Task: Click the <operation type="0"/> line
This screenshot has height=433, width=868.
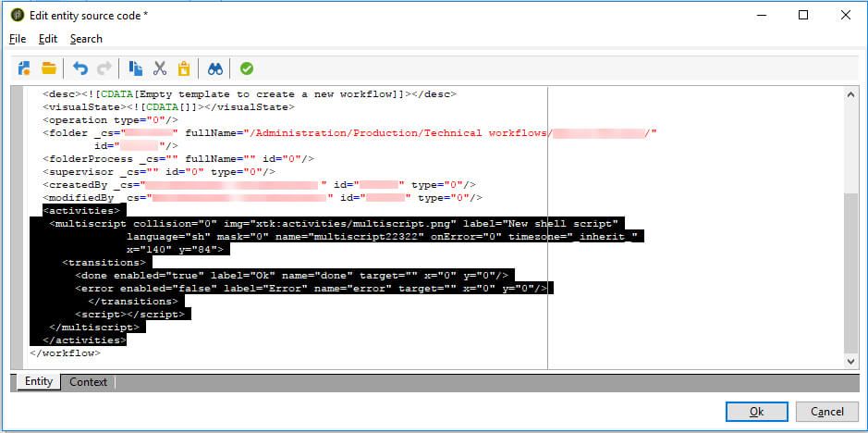Action: (110, 120)
